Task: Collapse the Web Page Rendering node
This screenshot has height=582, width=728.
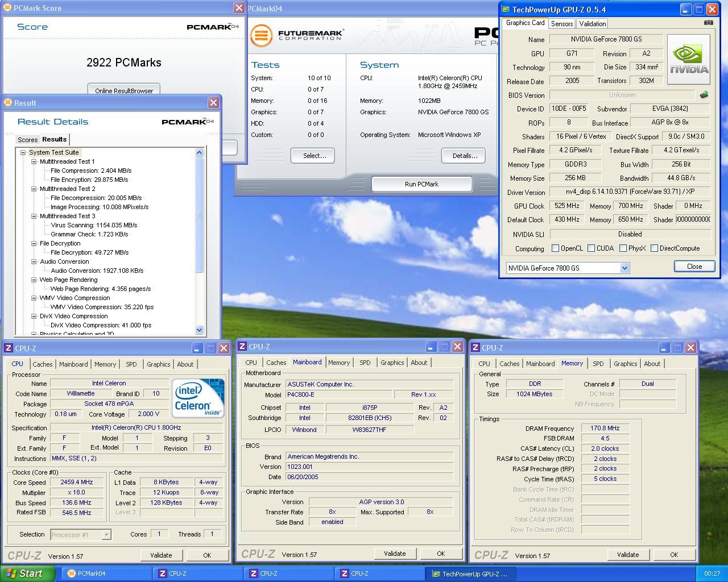Action: [x=34, y=280]
